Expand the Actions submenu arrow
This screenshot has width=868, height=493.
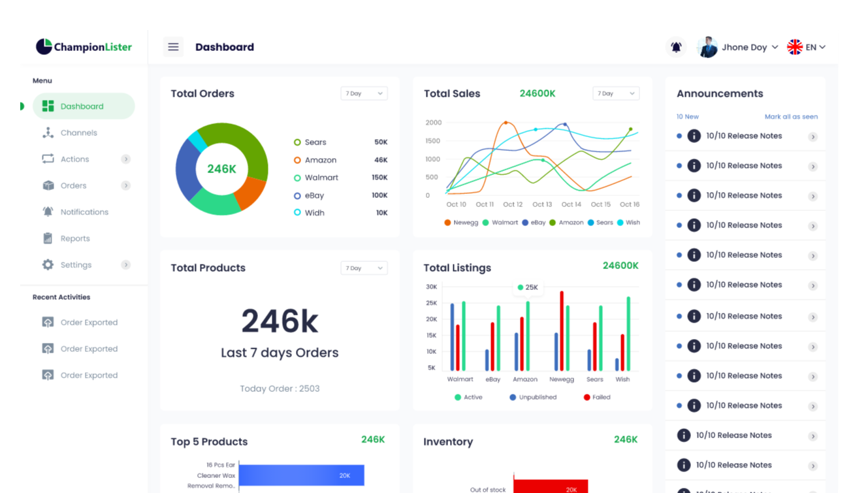(x=126, y=159)
